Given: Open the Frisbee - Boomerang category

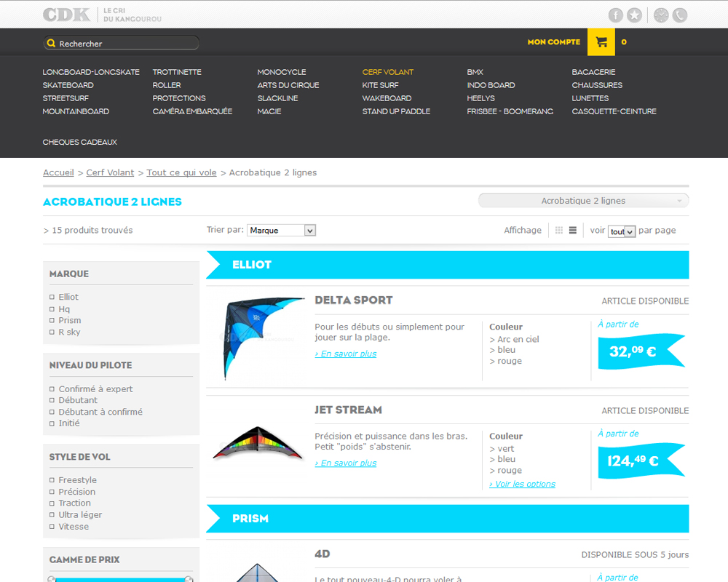Looking at the screenshot, I should [510, 111].
